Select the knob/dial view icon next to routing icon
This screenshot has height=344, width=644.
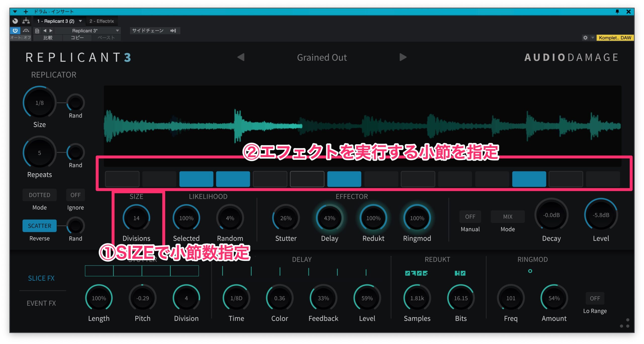pos(16,21)
